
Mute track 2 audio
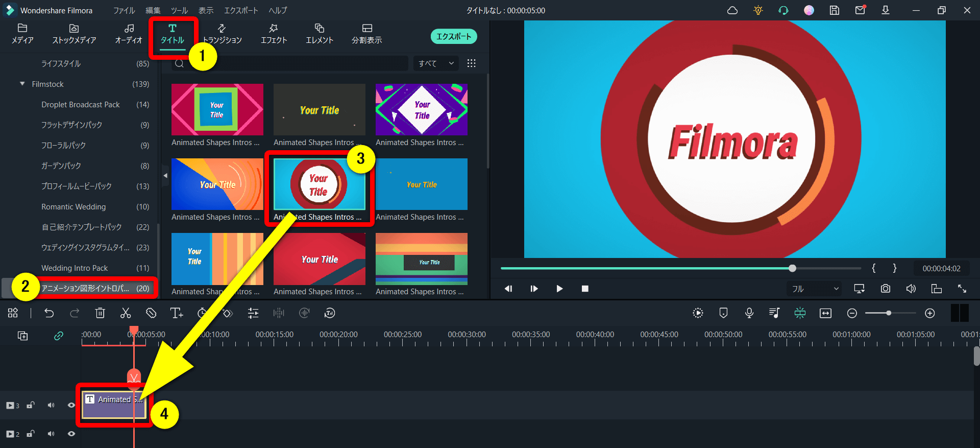click(51, 434)
